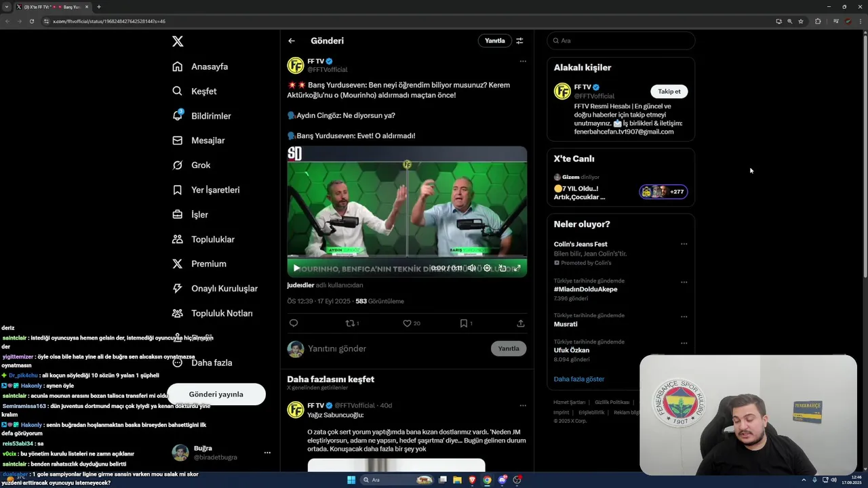
Task: Click the Premium X icon
Action: [178, 264]
